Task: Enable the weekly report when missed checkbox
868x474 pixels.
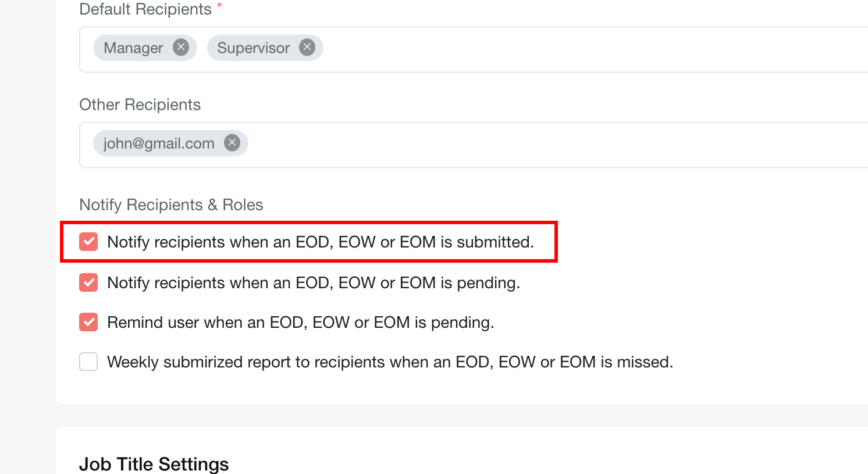Action: [88, 362]
